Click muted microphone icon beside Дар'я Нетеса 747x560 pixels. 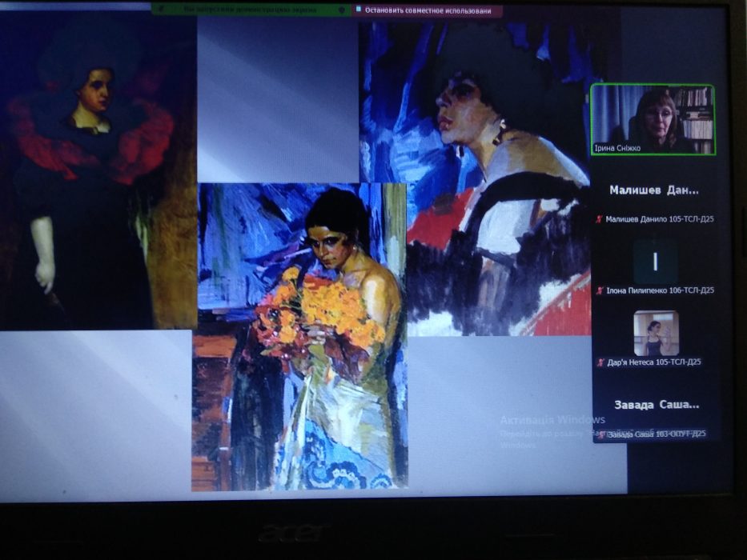(598, 362)
